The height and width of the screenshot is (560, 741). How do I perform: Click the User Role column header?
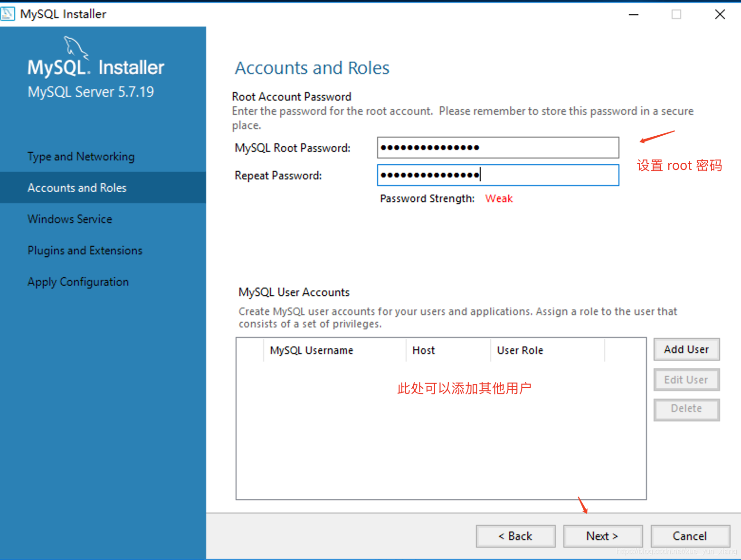coord(547,350)
